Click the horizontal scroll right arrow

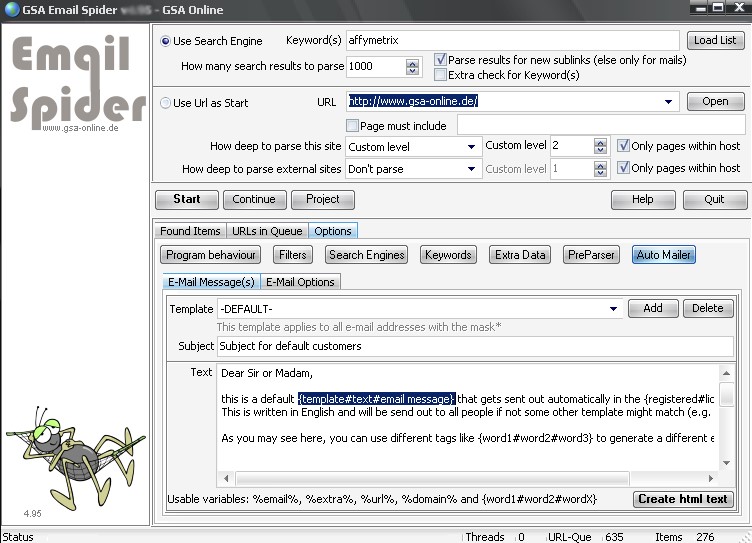point(711,478)
